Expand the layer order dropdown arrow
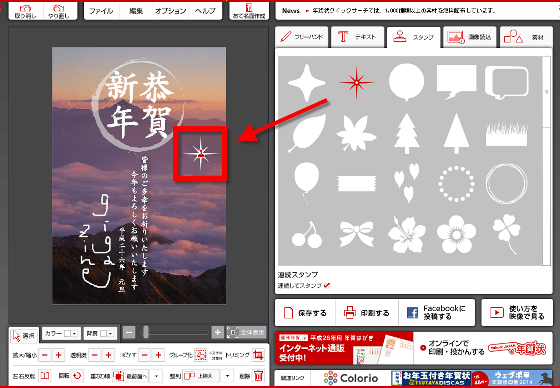 point(156,375)
